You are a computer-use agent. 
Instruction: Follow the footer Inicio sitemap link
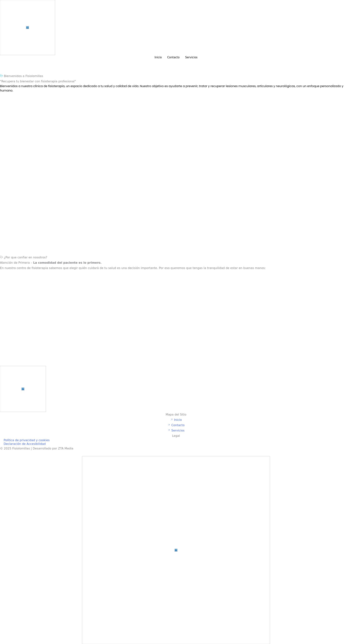tap(178, 420)
